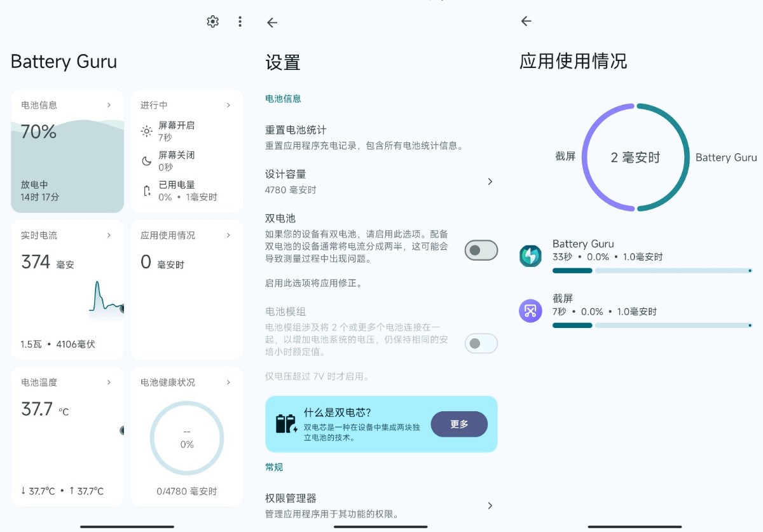
Task: Expand the 进行中 card chevron
Action: tap(228, 105)
